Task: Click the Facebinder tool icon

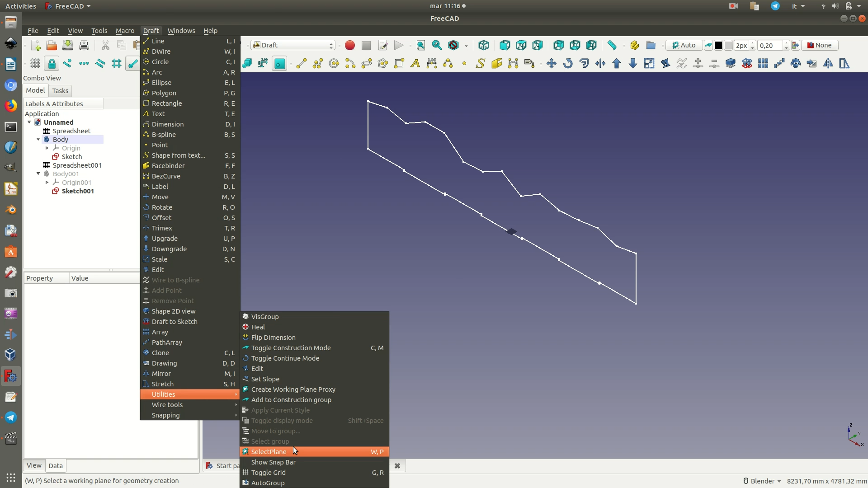Action: pyautogui.click(x=496, y=63)
